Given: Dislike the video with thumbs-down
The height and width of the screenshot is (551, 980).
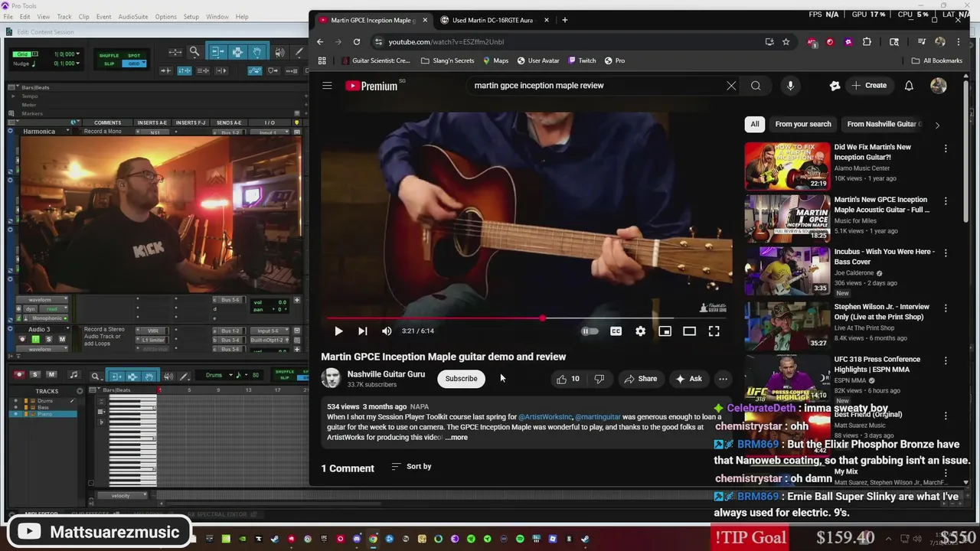Looking at the screenshot, I should pyautogui.click(x=599, y=379).
